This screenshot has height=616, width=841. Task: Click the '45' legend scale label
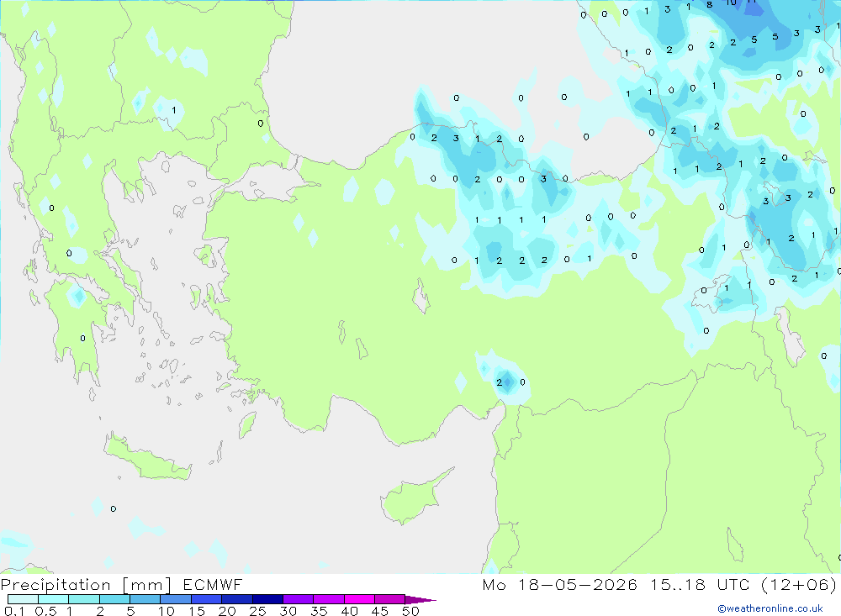(380, 611)
